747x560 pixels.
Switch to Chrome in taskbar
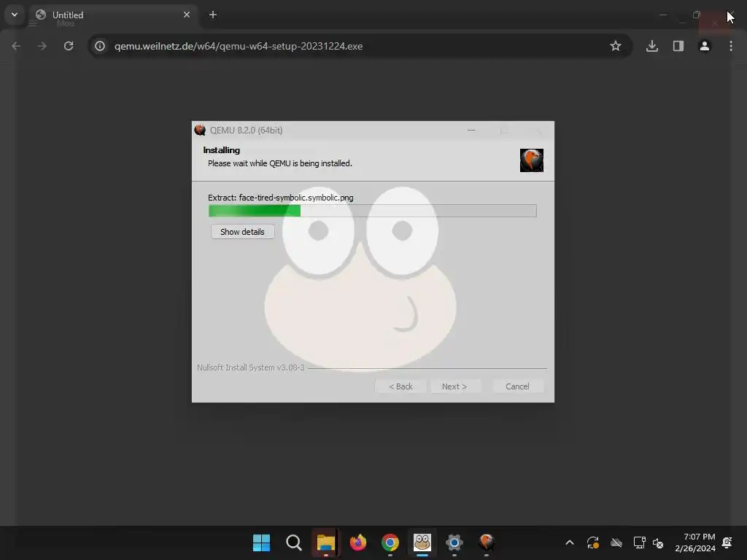click(x=390, y=542)
